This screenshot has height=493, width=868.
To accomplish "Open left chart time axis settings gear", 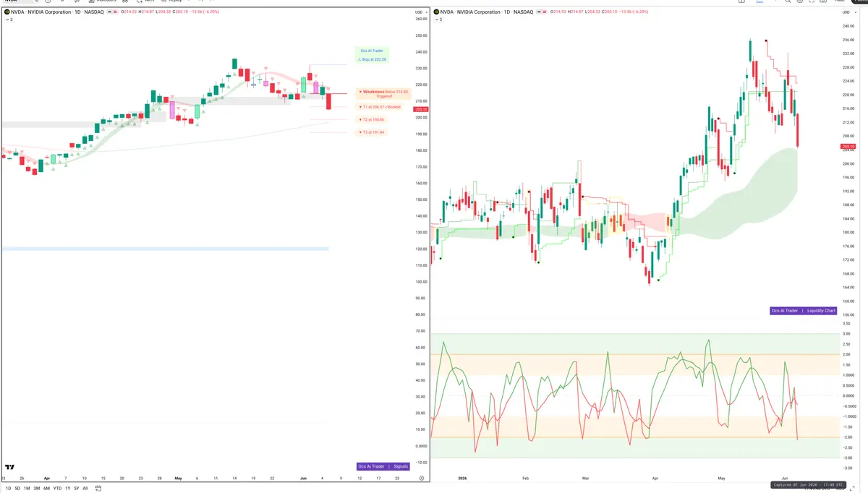I will point(421,479).
